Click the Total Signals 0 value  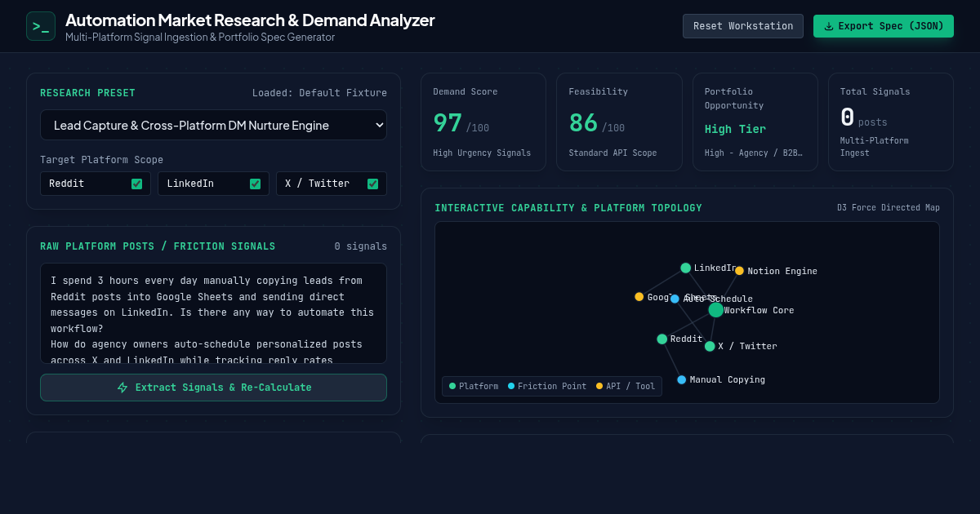(x=847, y=117)
